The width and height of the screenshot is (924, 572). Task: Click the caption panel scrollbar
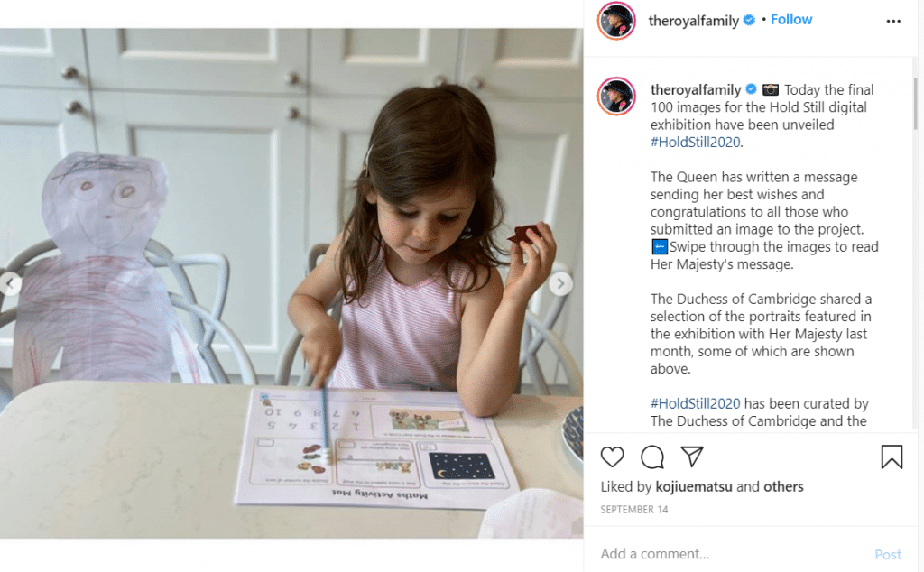point(915,104)
